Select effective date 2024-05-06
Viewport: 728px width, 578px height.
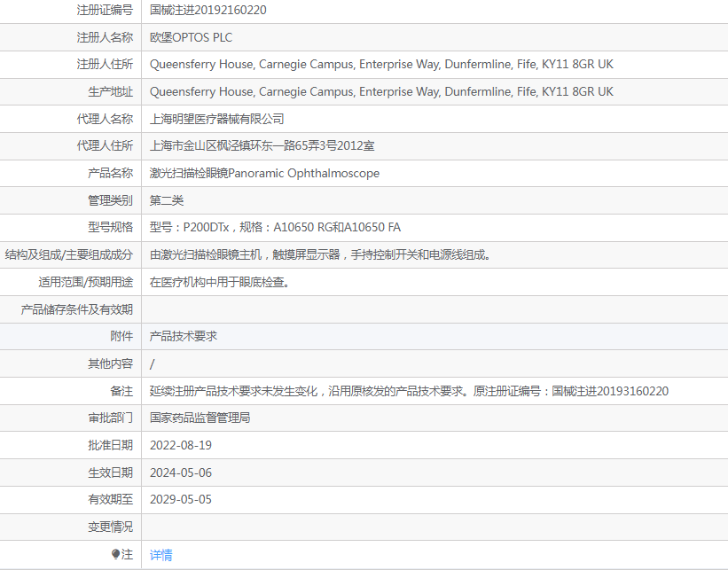point(181,473)
